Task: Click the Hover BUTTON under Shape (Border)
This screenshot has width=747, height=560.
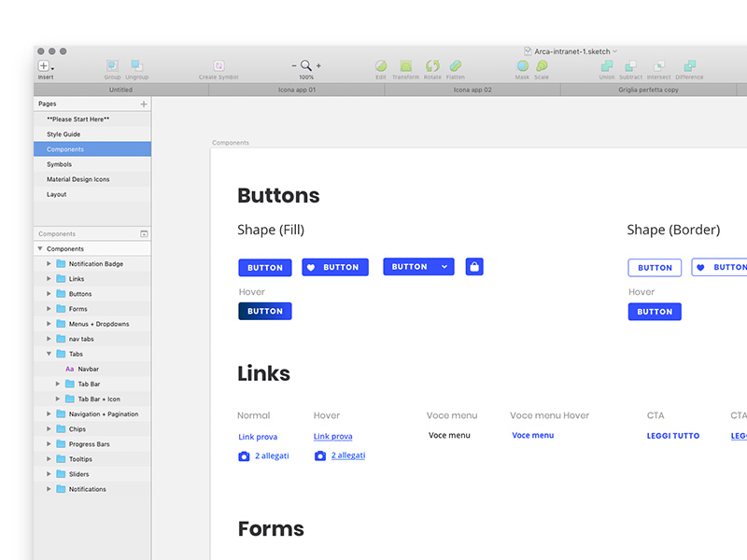Action: point(655,312)
